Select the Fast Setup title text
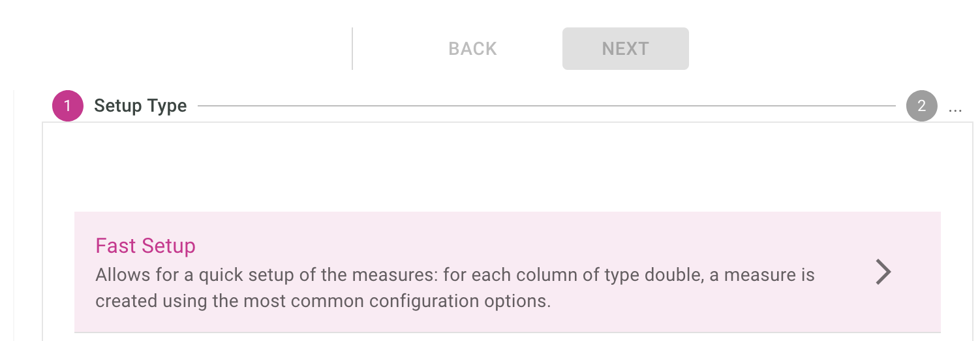This screenshot has width=980, height=341. 145,246
